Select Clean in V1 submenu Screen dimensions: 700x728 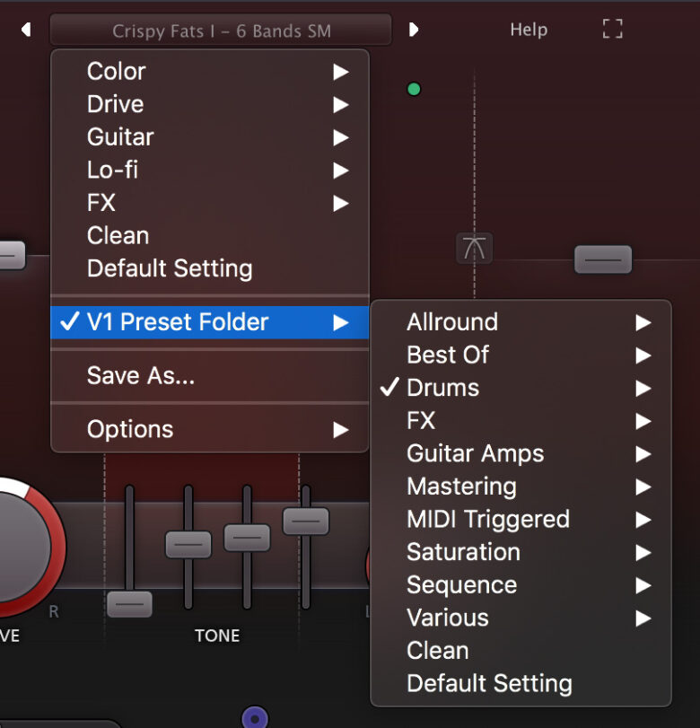(521, 651)
